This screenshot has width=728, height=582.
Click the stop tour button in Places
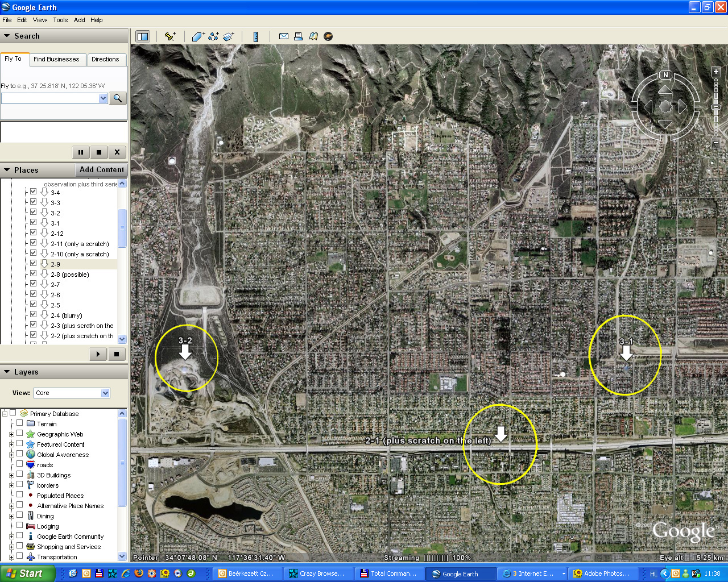coord(117,354)
